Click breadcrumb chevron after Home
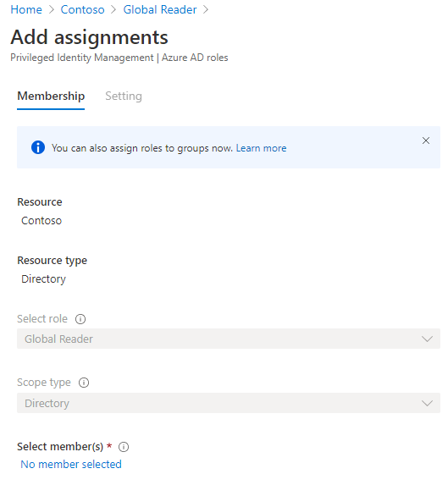 [x=52, y=9]
